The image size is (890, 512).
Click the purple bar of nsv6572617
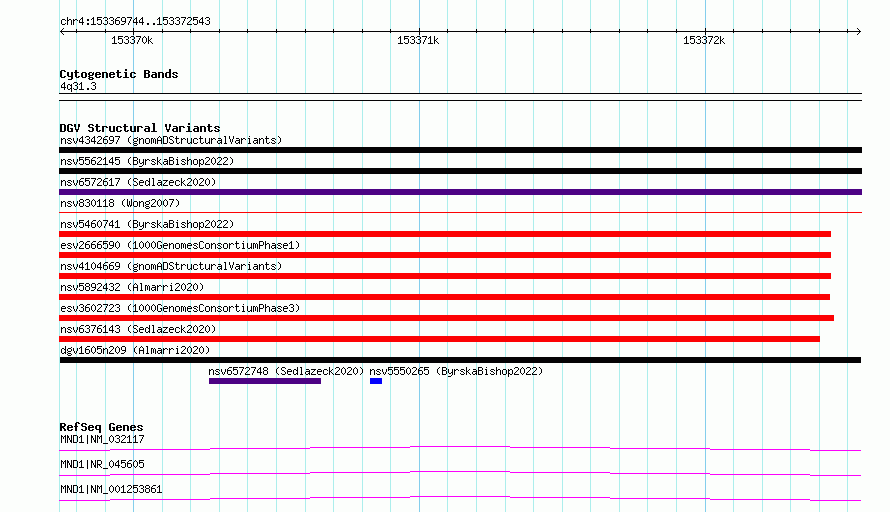pyautogui.click(x=460, y=192)
